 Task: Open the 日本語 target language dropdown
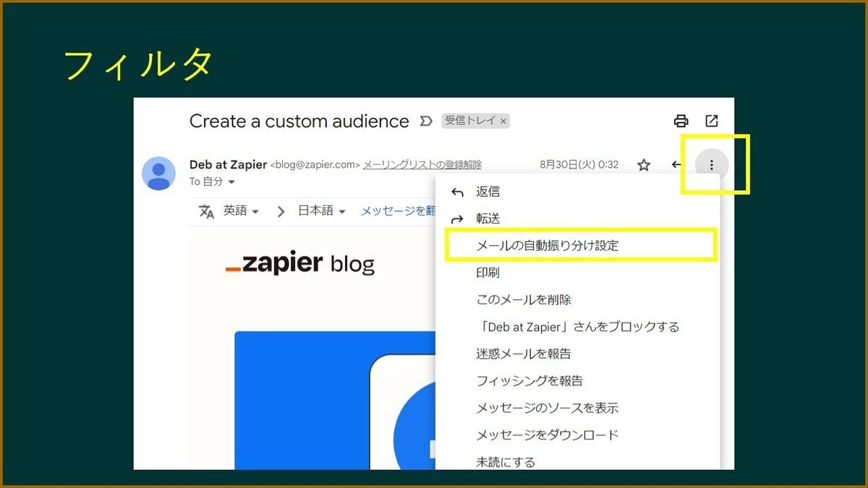tap(320, 210)
